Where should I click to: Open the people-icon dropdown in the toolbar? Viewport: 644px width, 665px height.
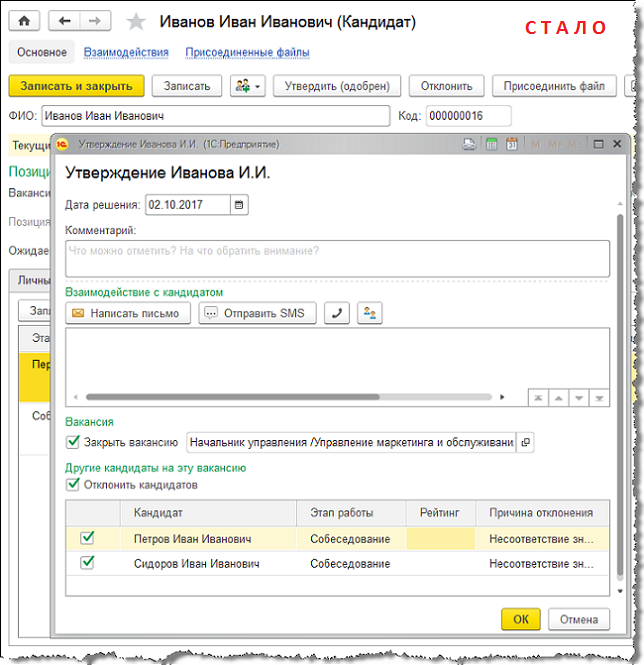tap(248, 86)
